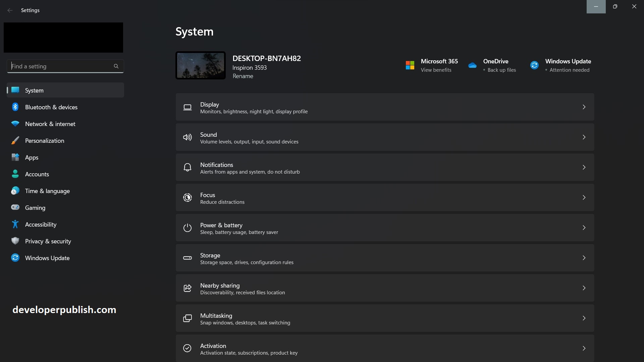Click the Display monitor icon

[187, 107]
